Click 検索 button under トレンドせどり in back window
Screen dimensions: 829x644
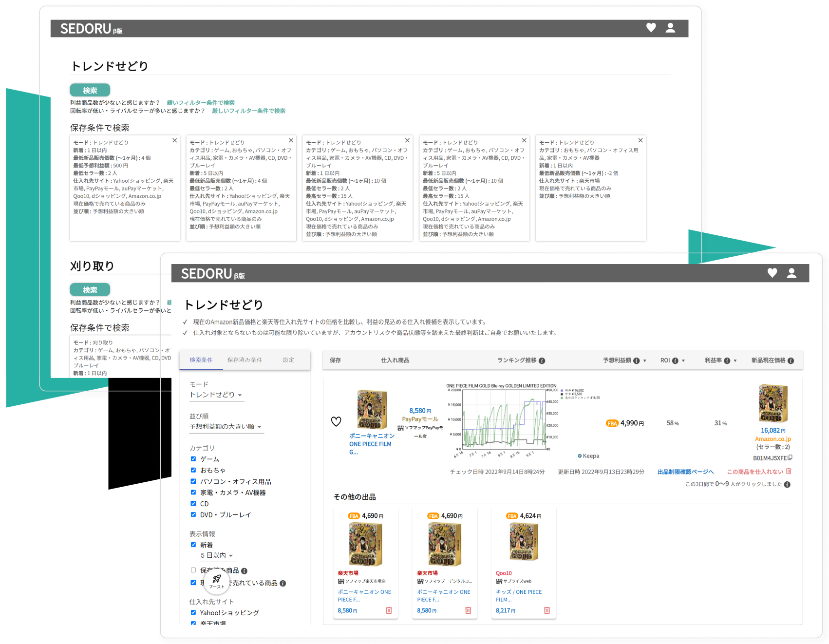click(90, 90)
